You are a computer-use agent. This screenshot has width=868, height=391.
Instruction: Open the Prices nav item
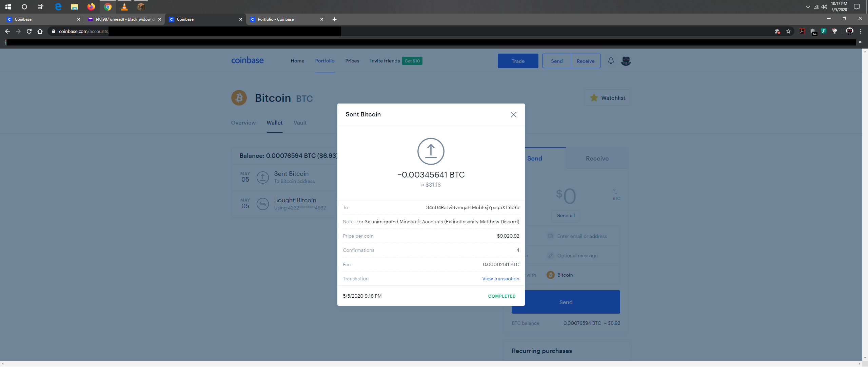(352, 61)
